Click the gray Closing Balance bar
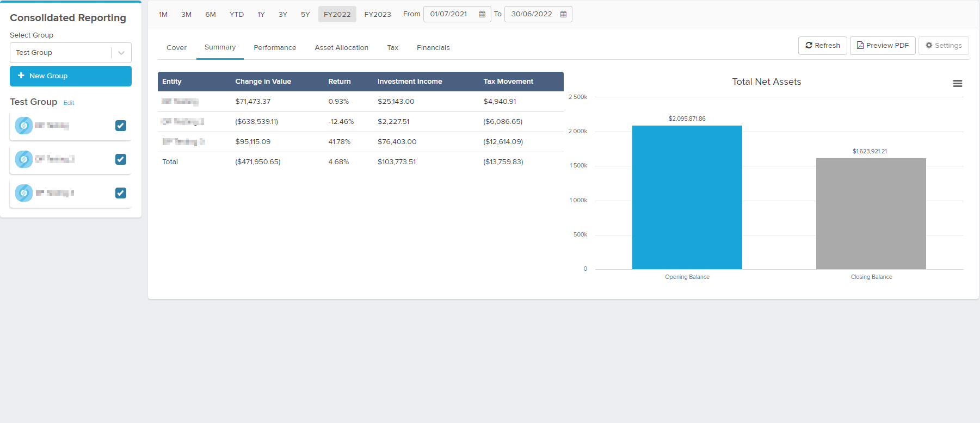Viewport: 980px width, 423px height. click(871, 214)
